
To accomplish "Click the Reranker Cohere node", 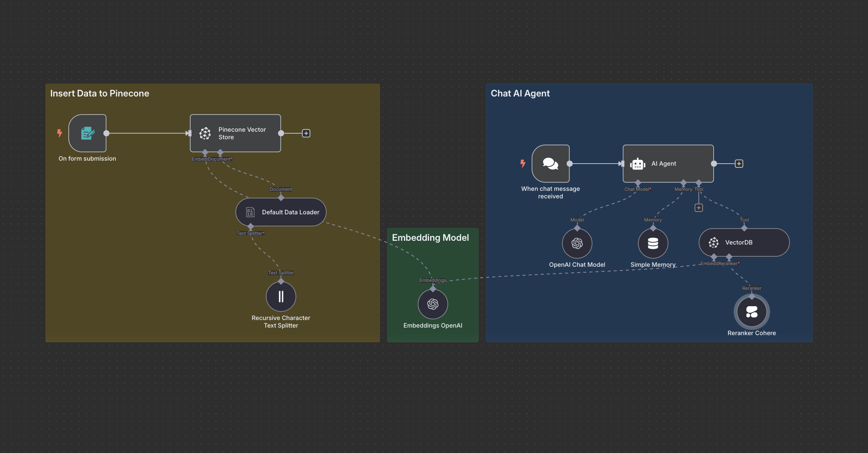I will (x=751, y=312).
